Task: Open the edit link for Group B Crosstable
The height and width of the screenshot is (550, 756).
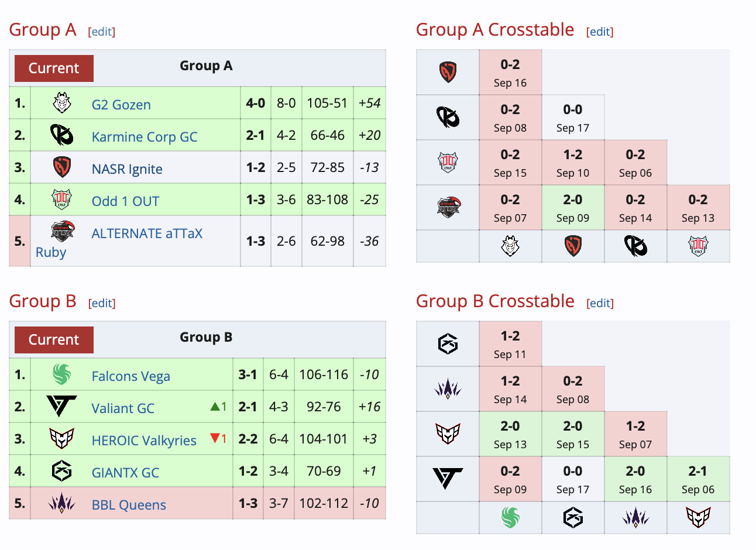Action: (600, 303)
